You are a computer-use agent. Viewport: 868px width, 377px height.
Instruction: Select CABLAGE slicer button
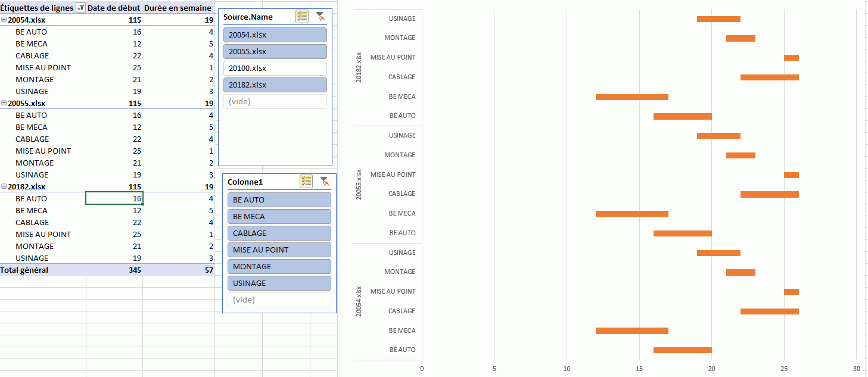[279, 233]
